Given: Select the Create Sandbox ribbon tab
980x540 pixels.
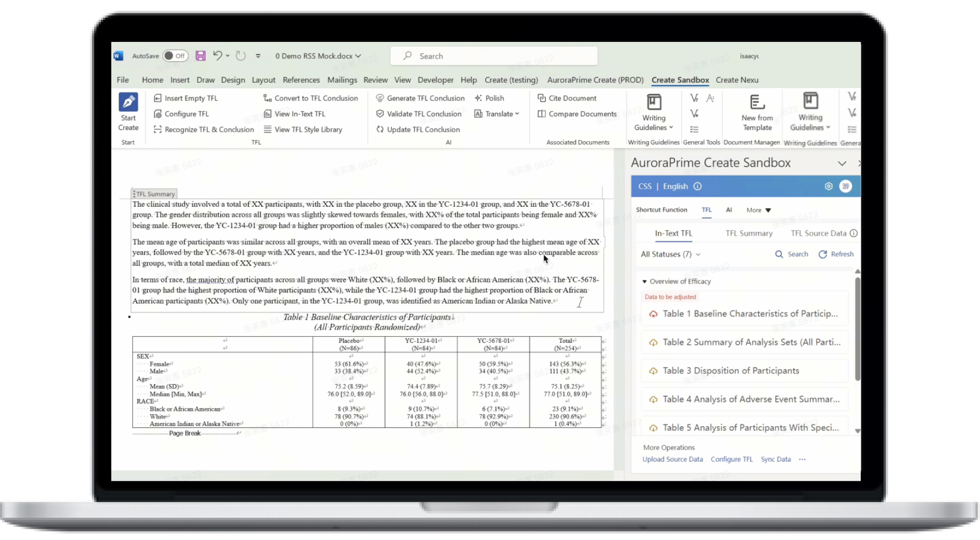Looking at the screenshot, I should coord(680,80).
